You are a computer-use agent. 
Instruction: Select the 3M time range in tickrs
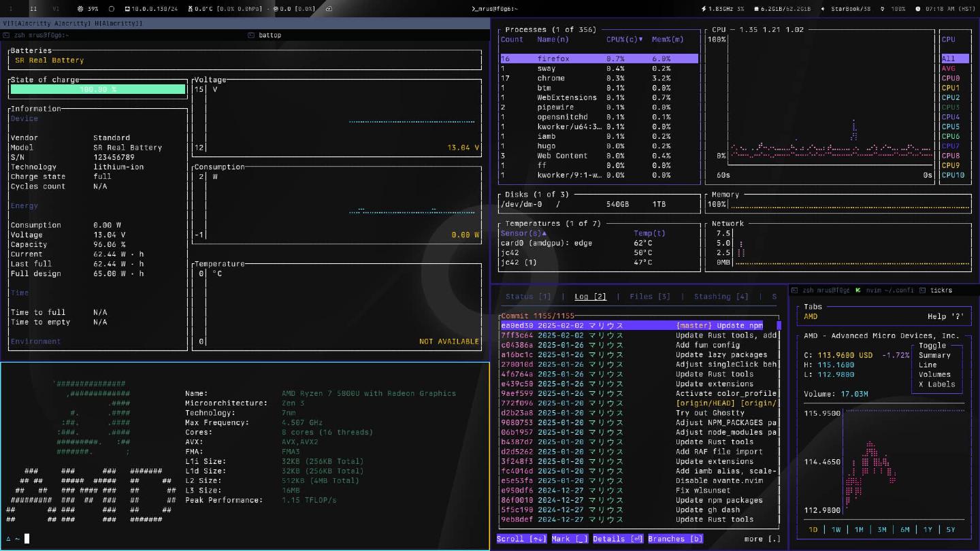click(882, 529)
